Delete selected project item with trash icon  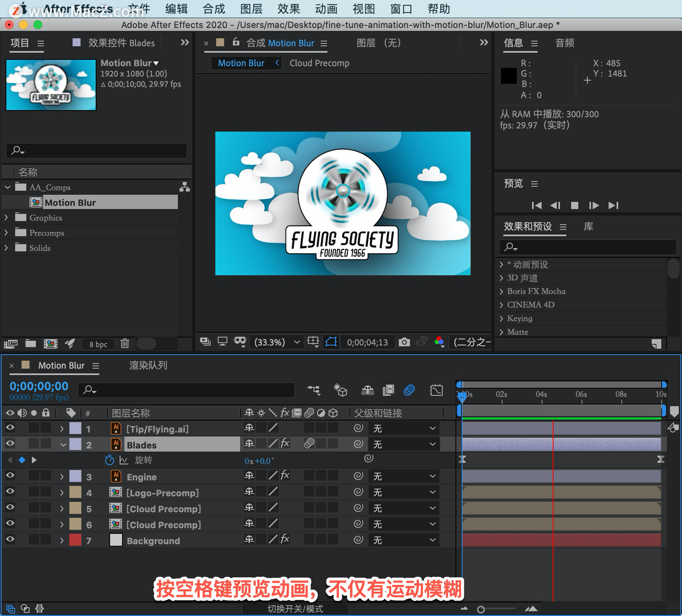click(x=125, y=343)
